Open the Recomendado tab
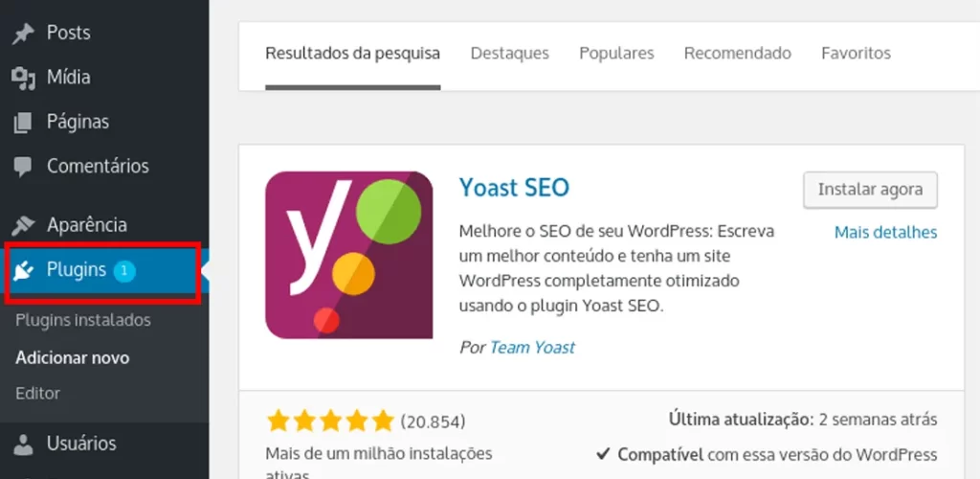 click(x=737, y=54)
